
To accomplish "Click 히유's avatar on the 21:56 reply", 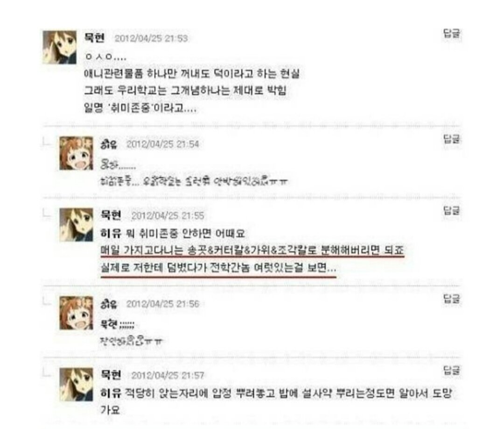I will pos(76,313).
